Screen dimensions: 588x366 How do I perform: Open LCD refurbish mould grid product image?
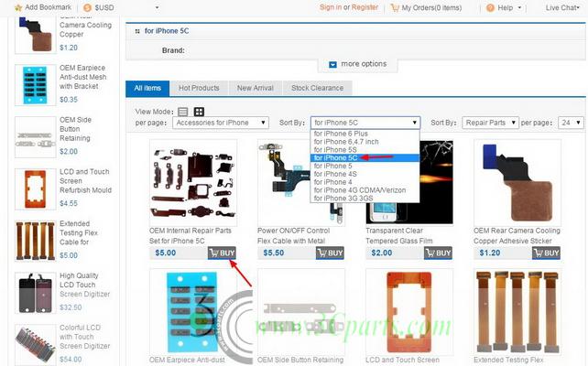pos(409,312)
